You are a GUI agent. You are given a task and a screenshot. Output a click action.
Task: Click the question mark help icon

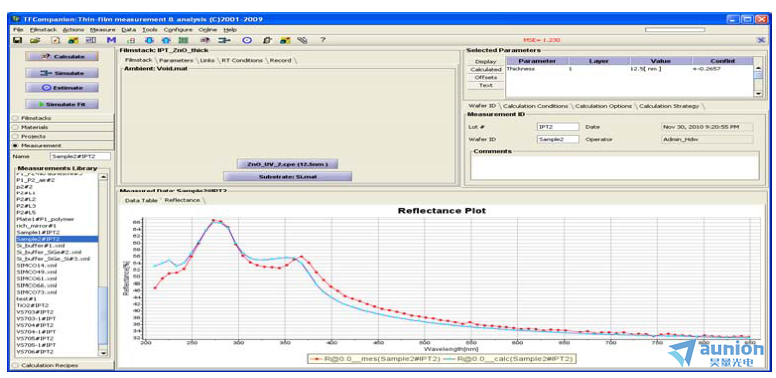pyautogui.click(x=323, y=40)
